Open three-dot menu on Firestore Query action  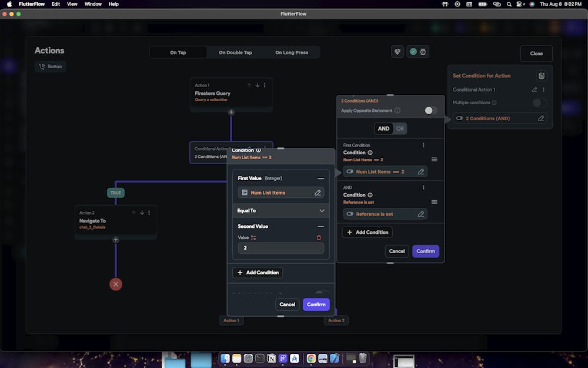265,85
